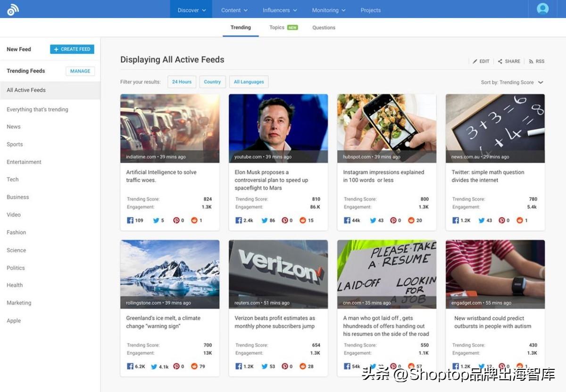Open the All Languages filter
The width and height of the screenshot is (566, 392).
tap(249, 82)
